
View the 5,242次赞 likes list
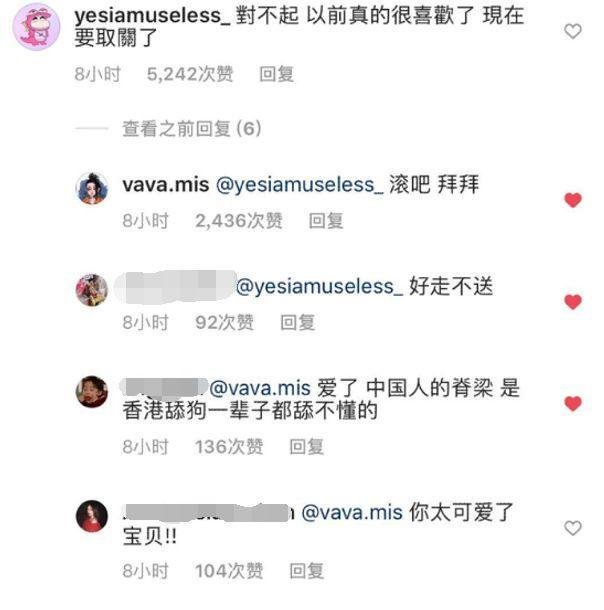tap(190, 74)
